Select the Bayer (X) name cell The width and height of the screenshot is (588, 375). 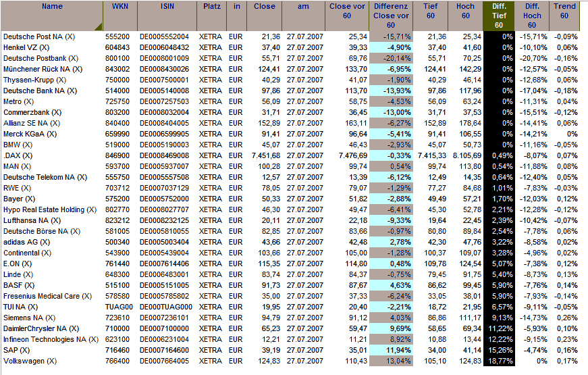19,199
